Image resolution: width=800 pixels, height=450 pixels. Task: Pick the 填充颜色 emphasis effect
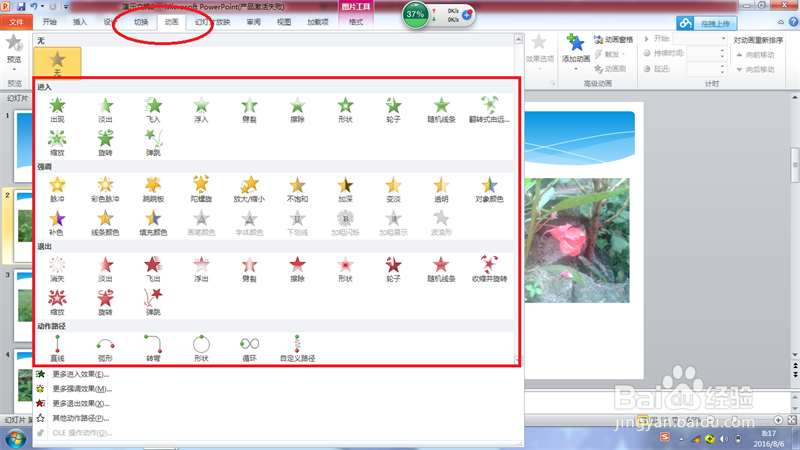pyautogui.click(x=153, y=223)
